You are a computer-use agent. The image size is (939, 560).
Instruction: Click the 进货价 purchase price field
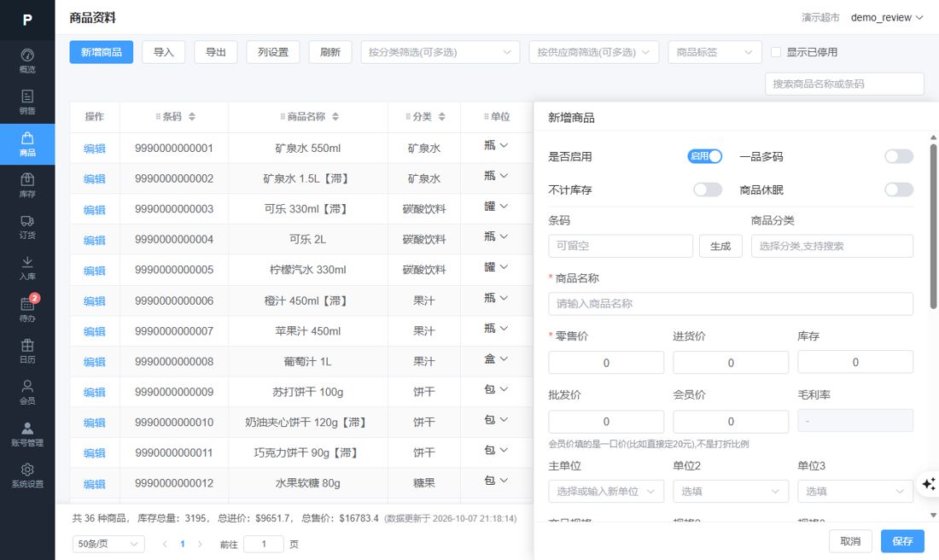(731, 363)
